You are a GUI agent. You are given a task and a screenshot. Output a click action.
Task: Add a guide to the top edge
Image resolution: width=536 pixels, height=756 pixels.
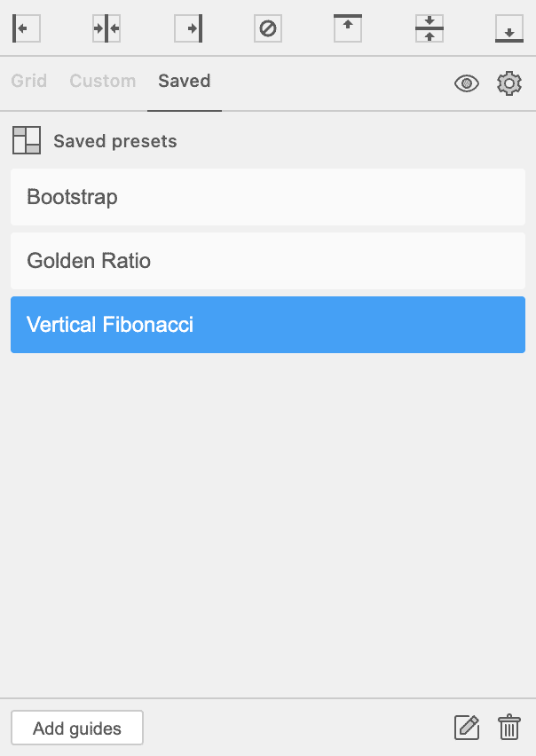point(348,28)
